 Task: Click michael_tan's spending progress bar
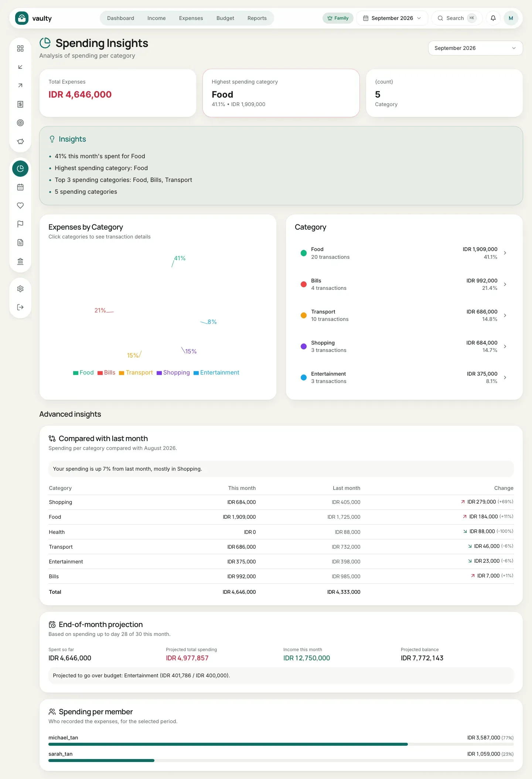pyautogui.click(x=281, y=744)
